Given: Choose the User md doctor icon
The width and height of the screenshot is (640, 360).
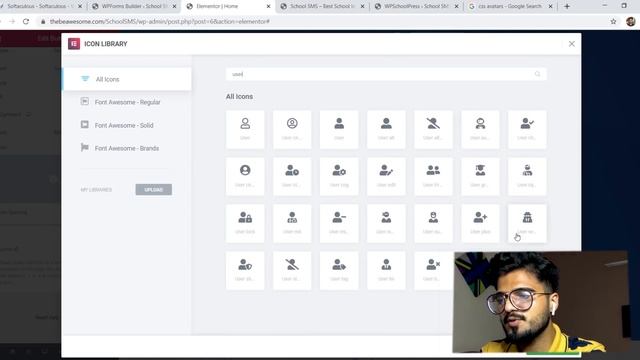Looking at the screenshot, I should click(x=292, y=224).
